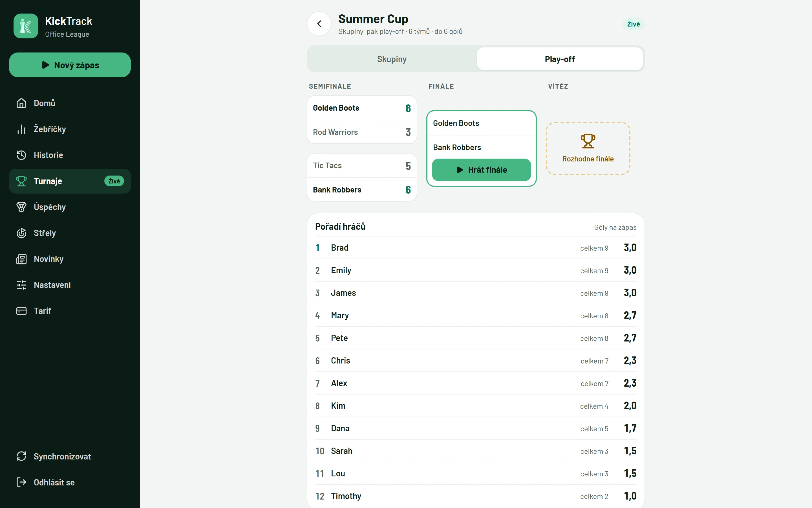
Task: Select Bank Robbers semifinal row
Action: coord(362,190)
